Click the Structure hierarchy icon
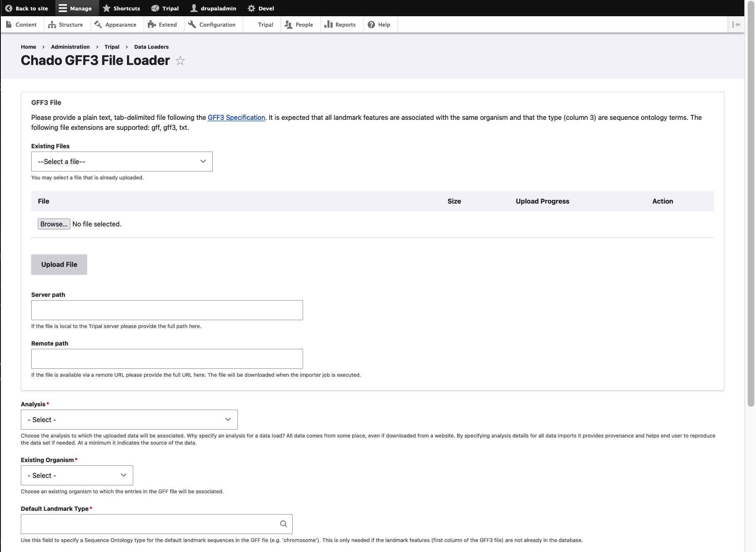The image size is (756, 552). pyautogui.click(x=52, y=25)
